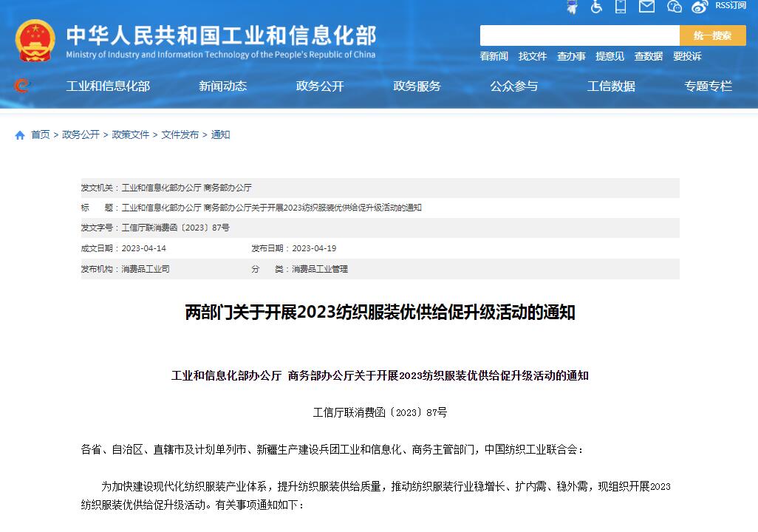This screenshot has width=758, height=532.
Task: Click the home icon in breadcrumb
Action: tap(20, 135)
